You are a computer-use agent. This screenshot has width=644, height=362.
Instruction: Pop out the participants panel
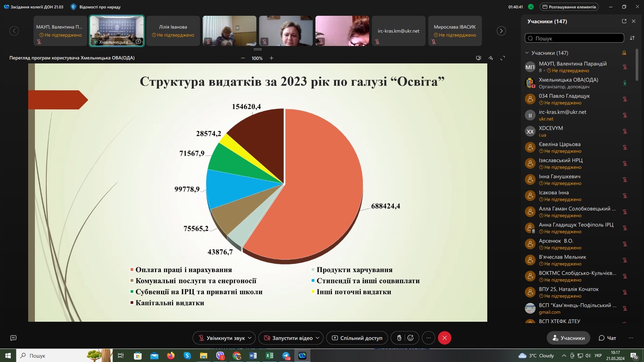coord(624,21)
